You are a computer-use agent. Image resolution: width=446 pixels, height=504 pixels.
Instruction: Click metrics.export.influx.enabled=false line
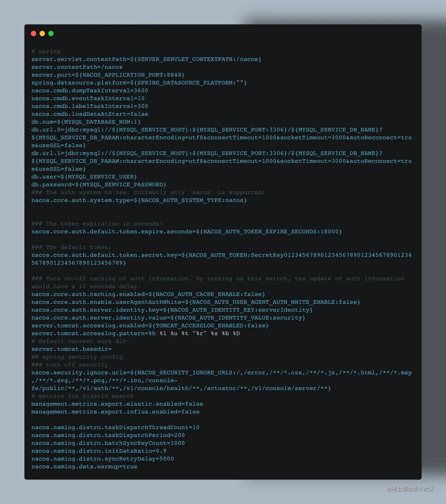tap(116, 412)
